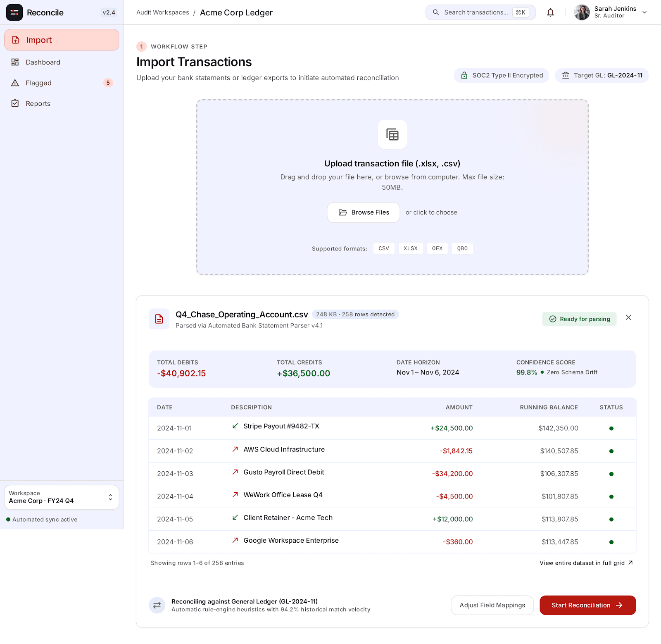Image resolution: width=661 pixels, height=644 pixels.
Task: Click the outflow arrow on WeWork row
Action: pyautogui.click(x=235, y=494)
